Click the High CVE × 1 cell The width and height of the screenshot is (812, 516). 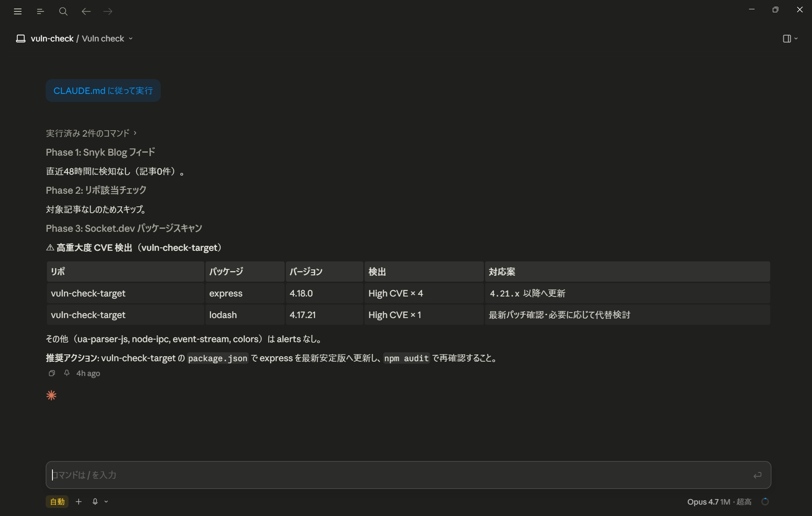click(424, 315)
